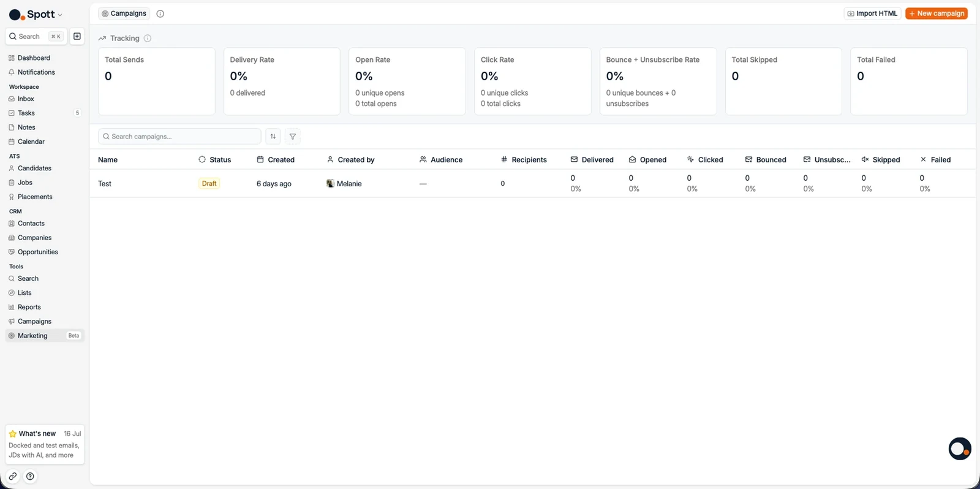Open the filter funnel icon
This screenshot has width=980, height=489.
tap(293, 136)
